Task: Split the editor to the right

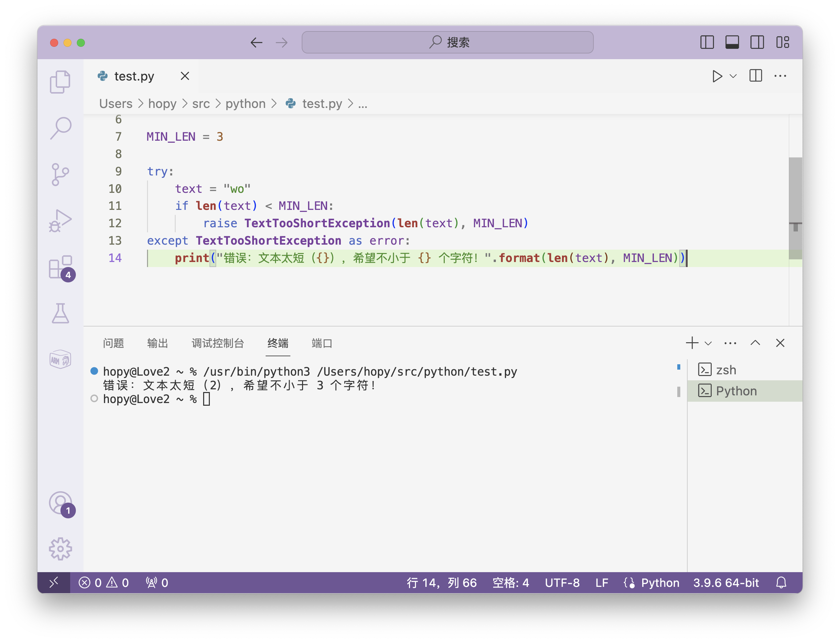Action: click(755, 76)
